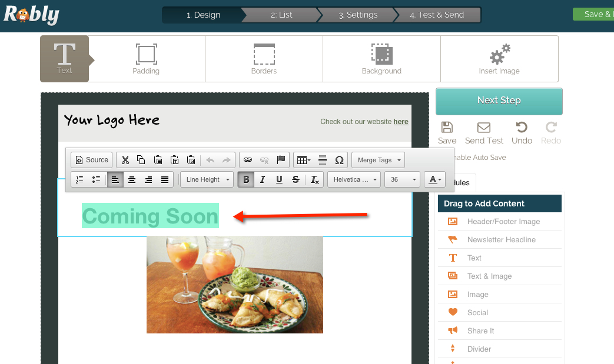Open the font size 36 dropdown
Image resolution: width=614 pixels, height=364 pixels.
[401, 180]
